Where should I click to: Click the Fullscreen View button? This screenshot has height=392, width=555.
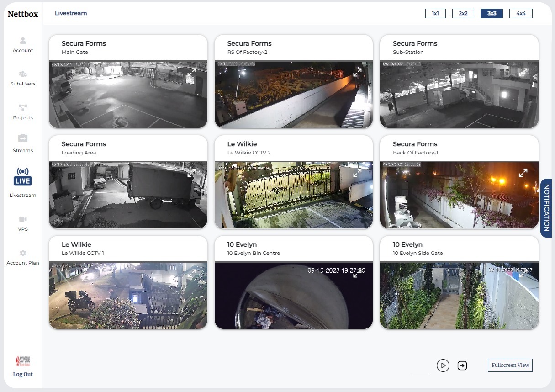tap(510, 365)
